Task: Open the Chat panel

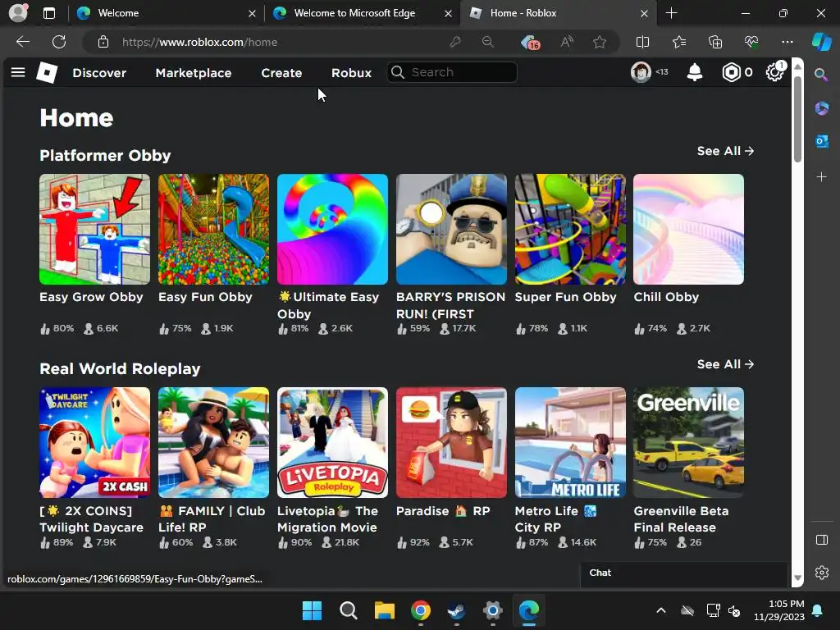Action: 683,573
